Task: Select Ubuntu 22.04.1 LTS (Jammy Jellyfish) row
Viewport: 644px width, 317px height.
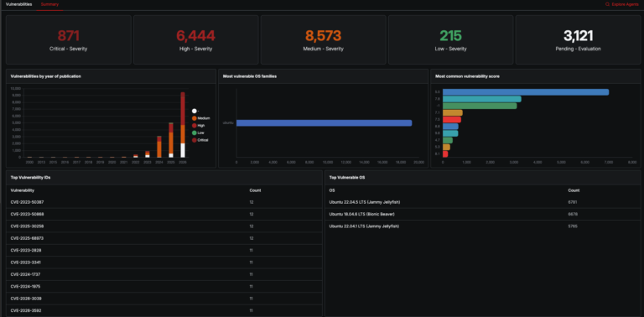Action: tap(483, 226)
